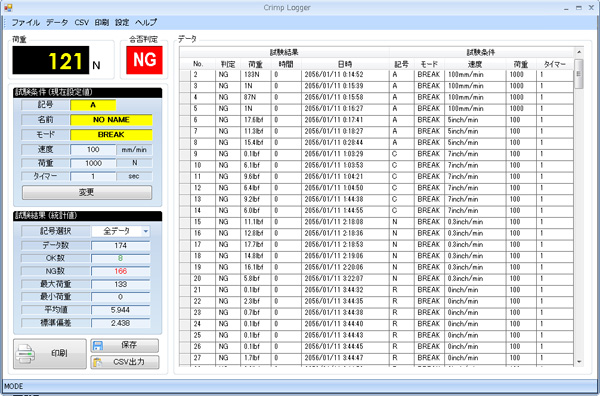Click the モード column header in table
This screenshot has height=396, width=600.
[429, 64]
